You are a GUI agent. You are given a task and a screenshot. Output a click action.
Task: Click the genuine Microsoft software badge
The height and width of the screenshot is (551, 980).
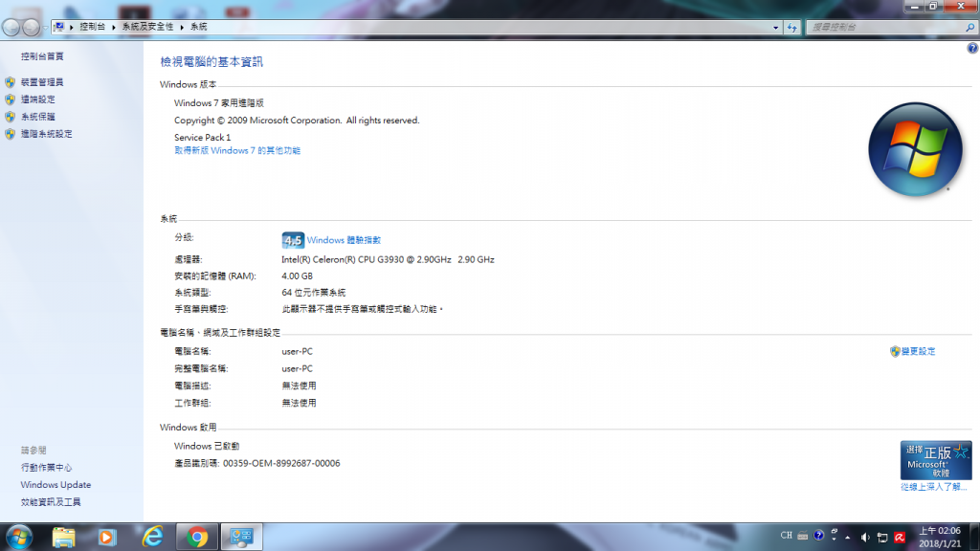click(x=936, y=460)
